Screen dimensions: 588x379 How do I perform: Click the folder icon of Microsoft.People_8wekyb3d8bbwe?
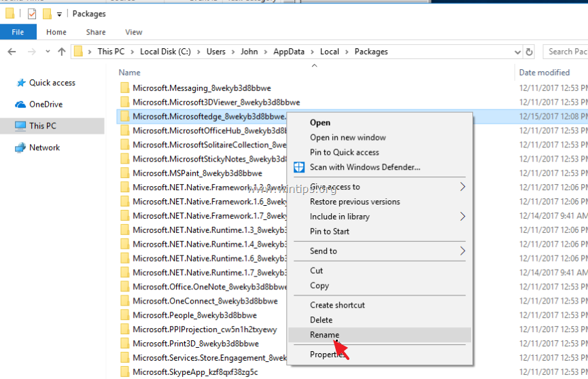pyautogui.click(x=125, y=315)
